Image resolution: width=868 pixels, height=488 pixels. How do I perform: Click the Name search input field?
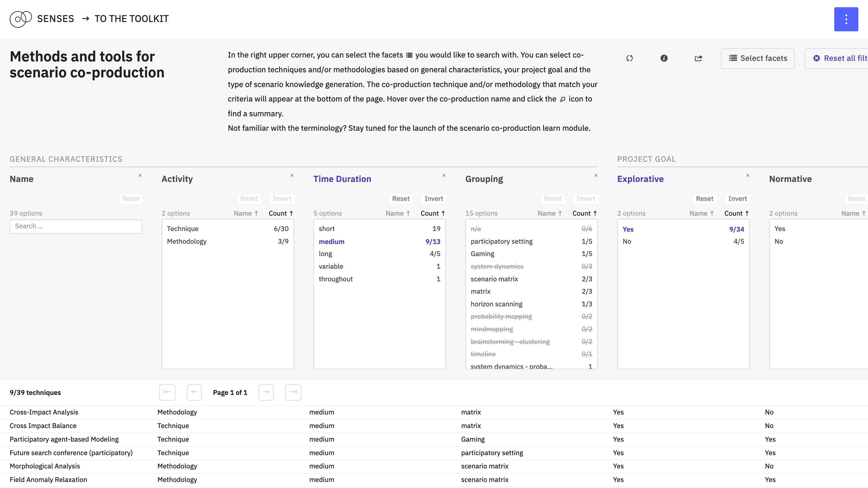[x=76, y=226]
